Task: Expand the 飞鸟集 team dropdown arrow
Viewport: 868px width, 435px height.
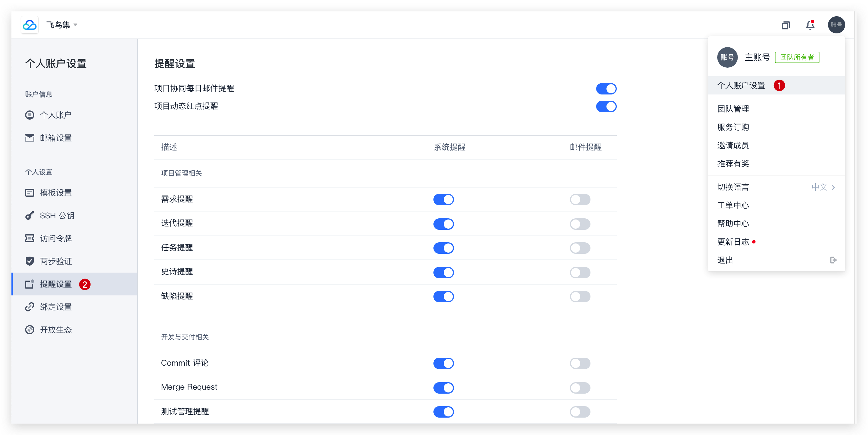Action: point(75,25)
